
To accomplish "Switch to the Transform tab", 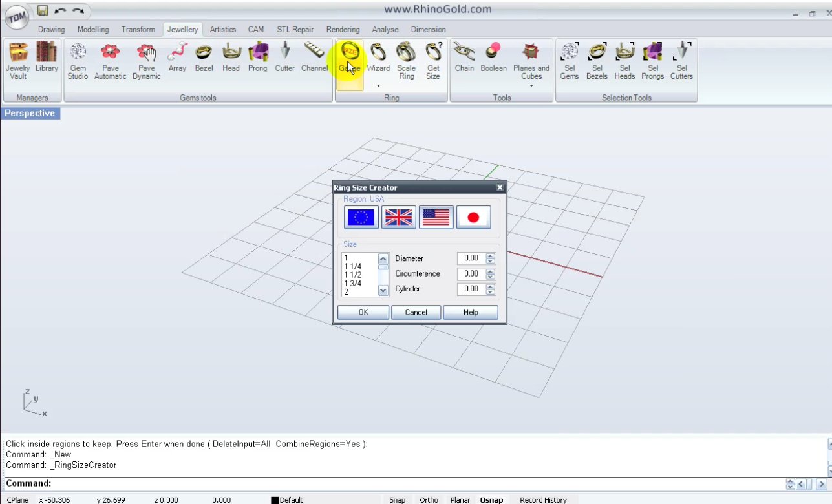I will pyautogui.click(x=138, y=29).
